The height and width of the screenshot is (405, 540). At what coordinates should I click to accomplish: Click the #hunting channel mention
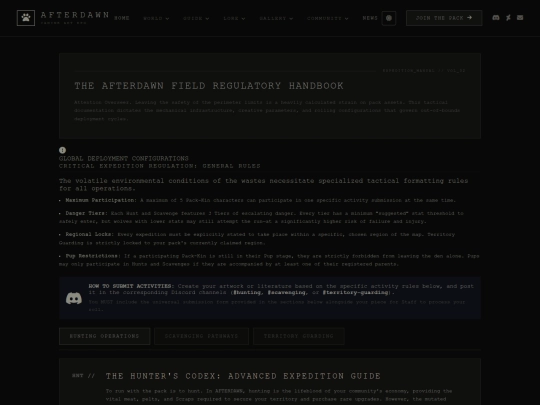247,292
